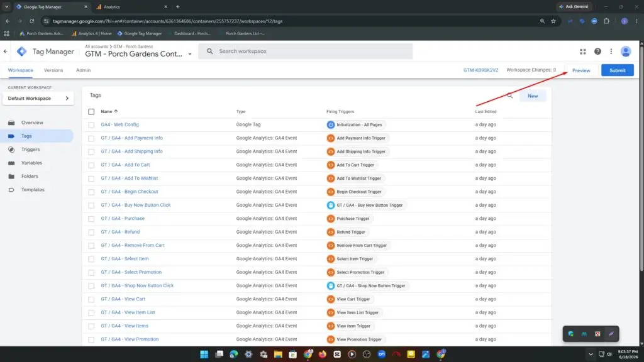Image resolution: width=644 pixels, height=362 pixels.
Task: Open the All accounts breadcrumb link
Action: (96, 47)
